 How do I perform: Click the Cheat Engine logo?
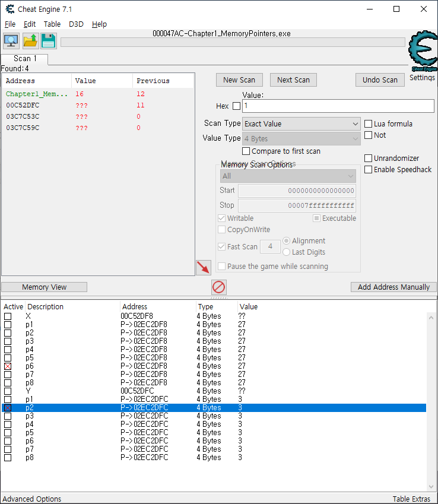[x=423, y=50]
